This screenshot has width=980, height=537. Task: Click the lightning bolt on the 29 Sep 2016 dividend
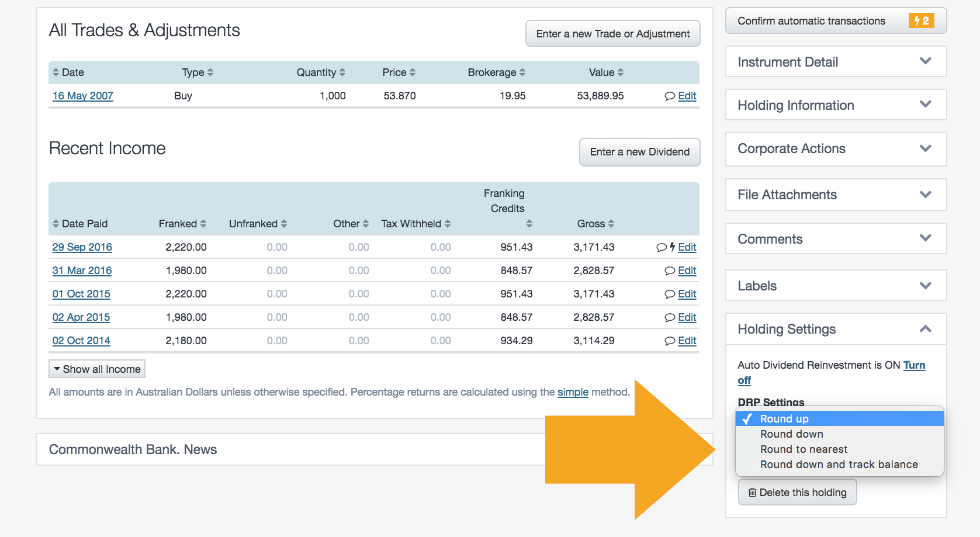pyautogui.click(x=673, y=247)
